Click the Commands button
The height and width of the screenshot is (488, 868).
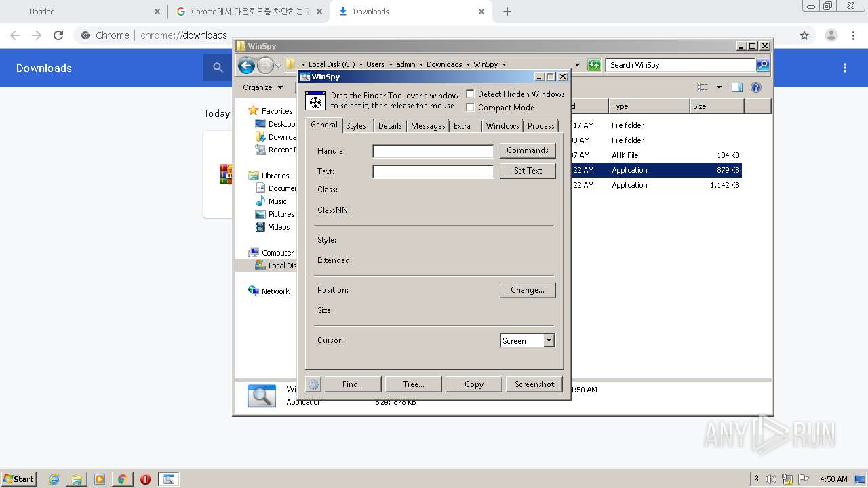[528, 150]
